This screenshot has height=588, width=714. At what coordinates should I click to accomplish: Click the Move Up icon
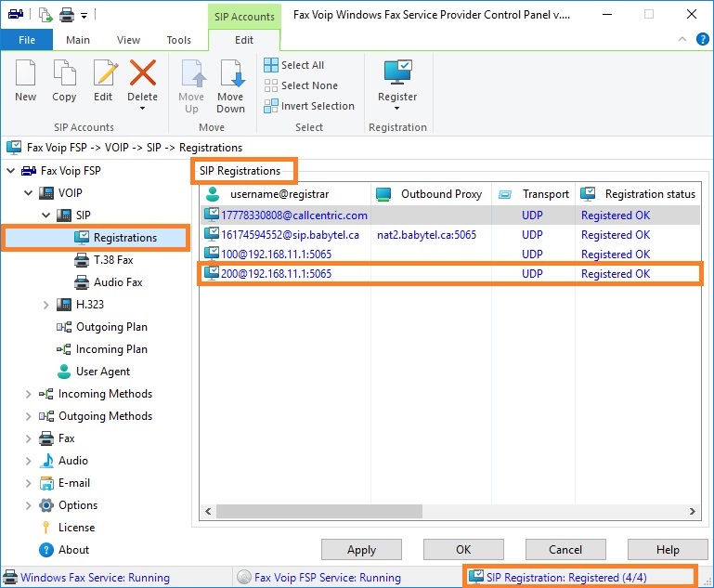[x=193, y=72]
